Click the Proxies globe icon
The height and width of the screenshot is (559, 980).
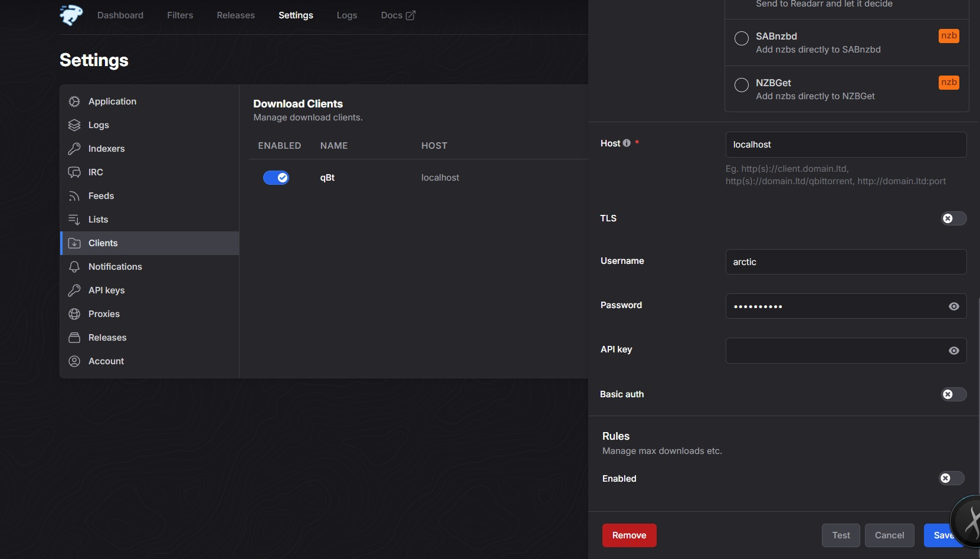[x=74, y=314]
